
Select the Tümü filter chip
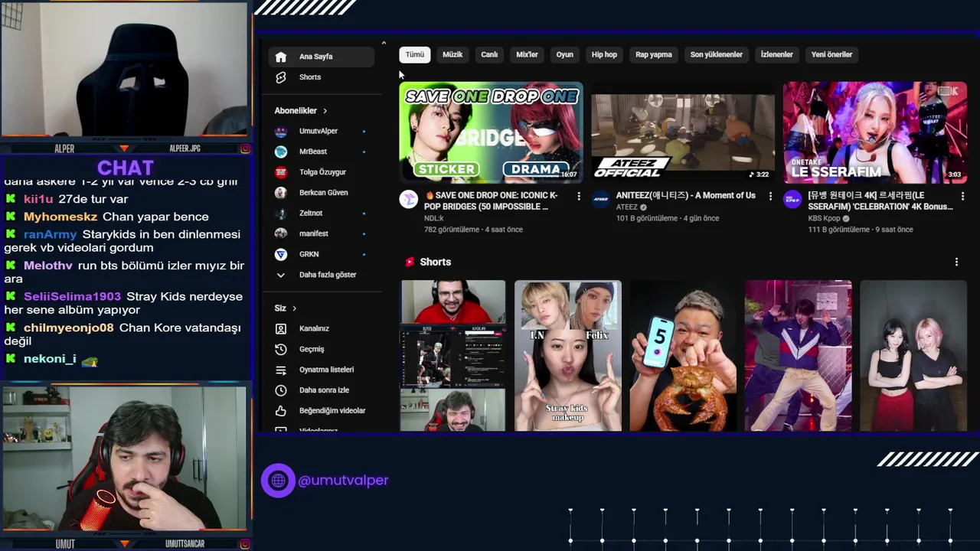coord(414,54)
